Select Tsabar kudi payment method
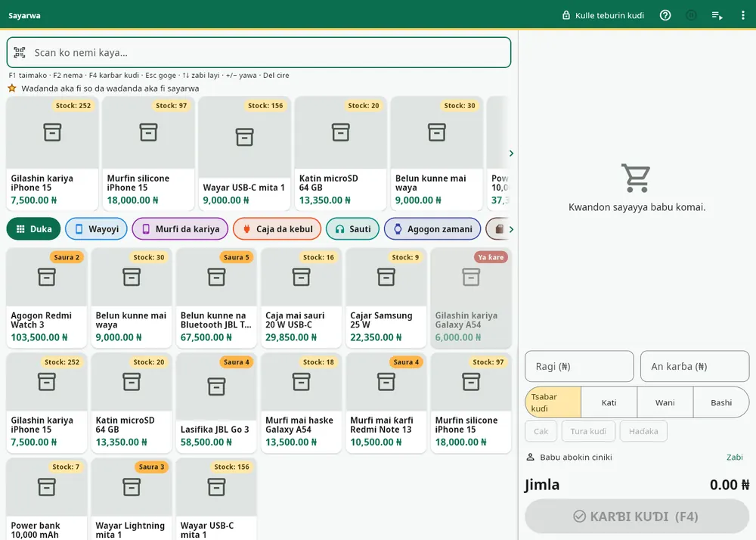756x540 pixels. (553, 402)
